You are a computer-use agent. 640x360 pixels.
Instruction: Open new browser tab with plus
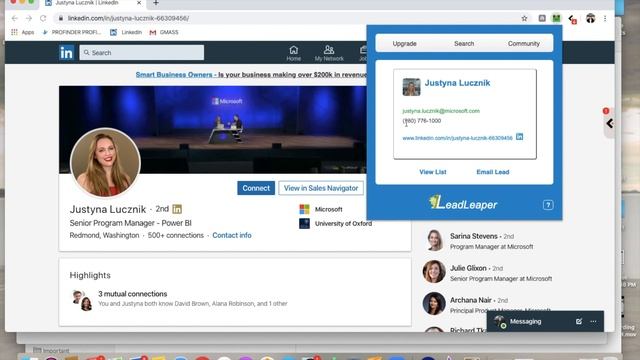tap(156, 3)
